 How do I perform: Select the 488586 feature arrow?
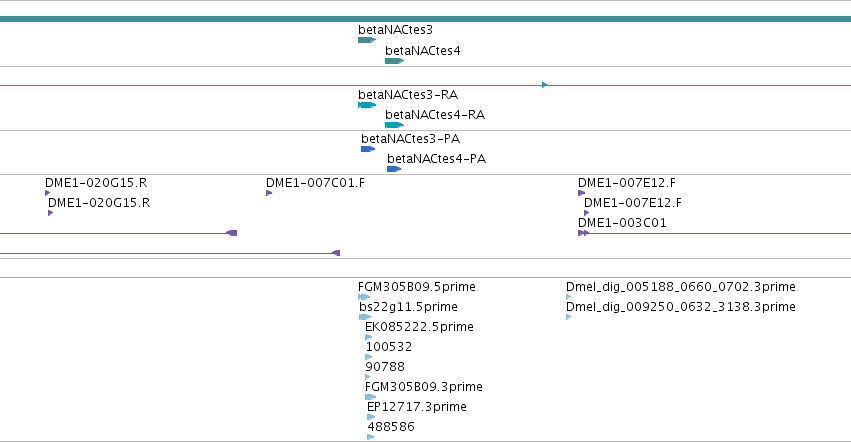click(x=371, y=437)
